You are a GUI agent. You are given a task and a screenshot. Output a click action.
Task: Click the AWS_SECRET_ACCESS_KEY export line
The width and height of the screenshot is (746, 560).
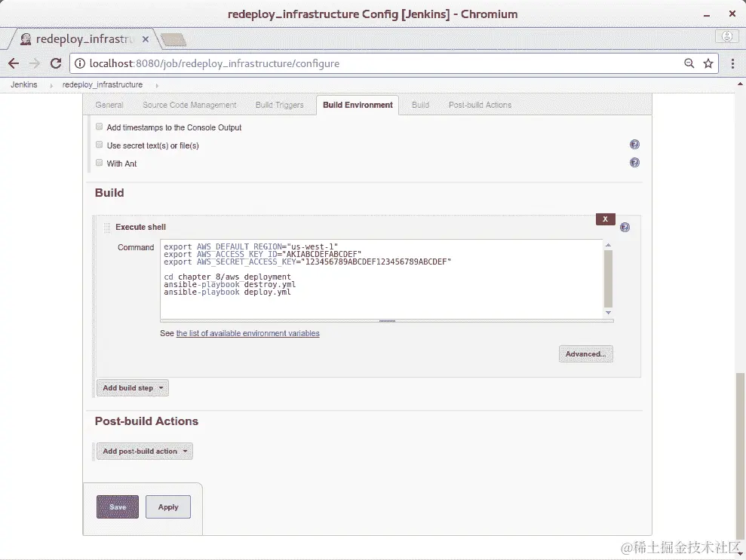click(x=307, y=262)
